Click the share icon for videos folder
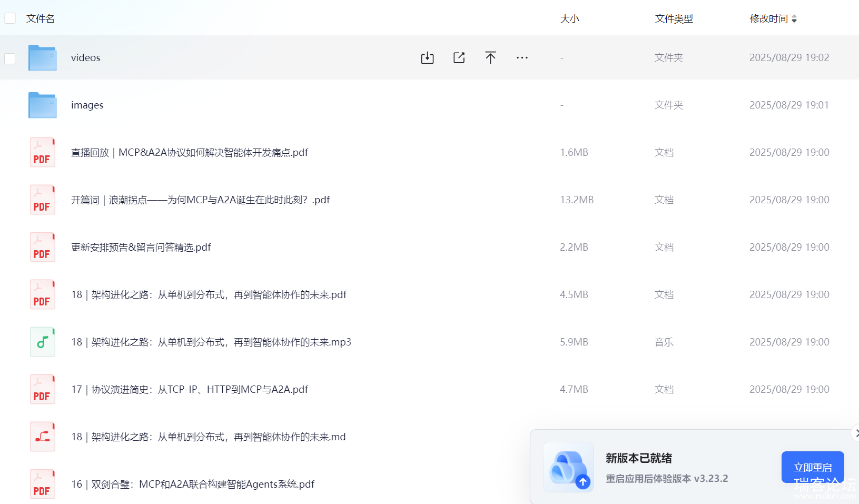The width and height of the screenshot is (859, 504). [459, 58]
